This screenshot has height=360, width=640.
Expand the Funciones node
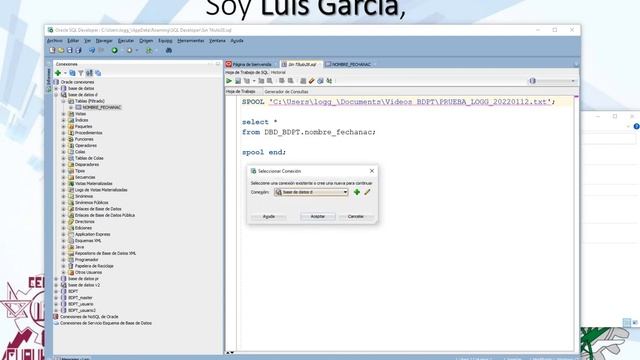pyautogui.click(x=64, y=139)
